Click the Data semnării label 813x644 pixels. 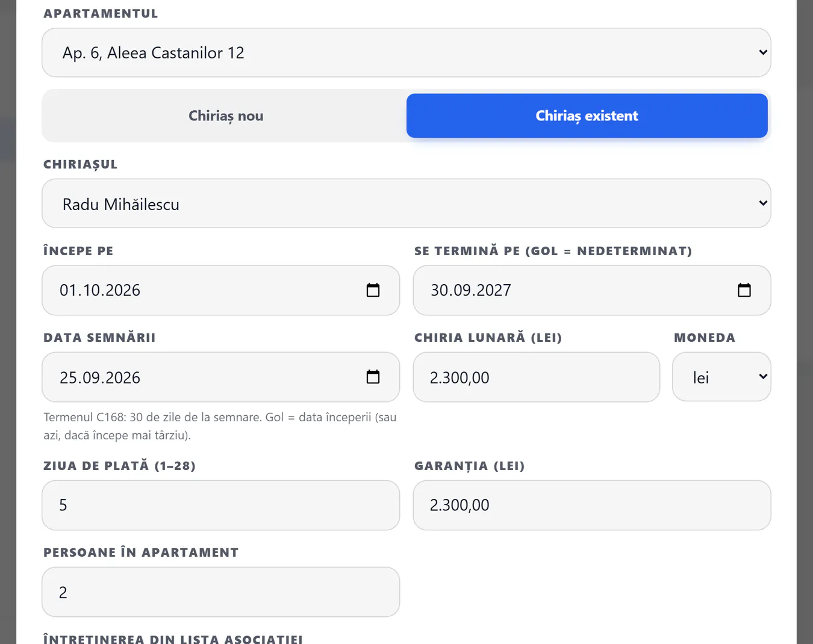pyautogui.click(x=99, y=338)
